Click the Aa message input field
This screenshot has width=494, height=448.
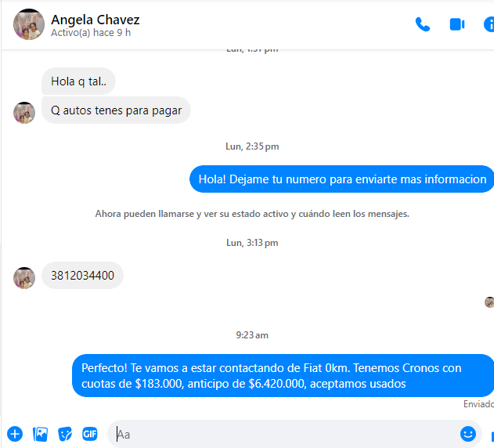tap(283, 435)
